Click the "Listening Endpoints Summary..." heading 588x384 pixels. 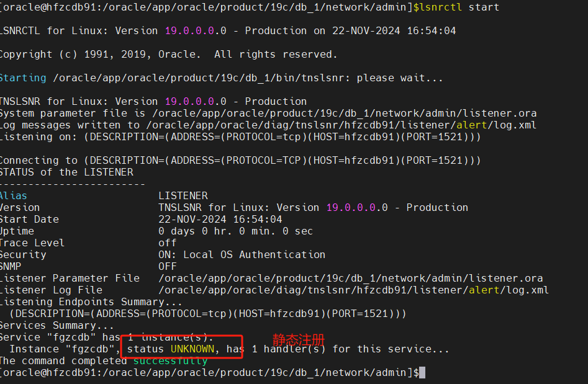pos(91,302)
